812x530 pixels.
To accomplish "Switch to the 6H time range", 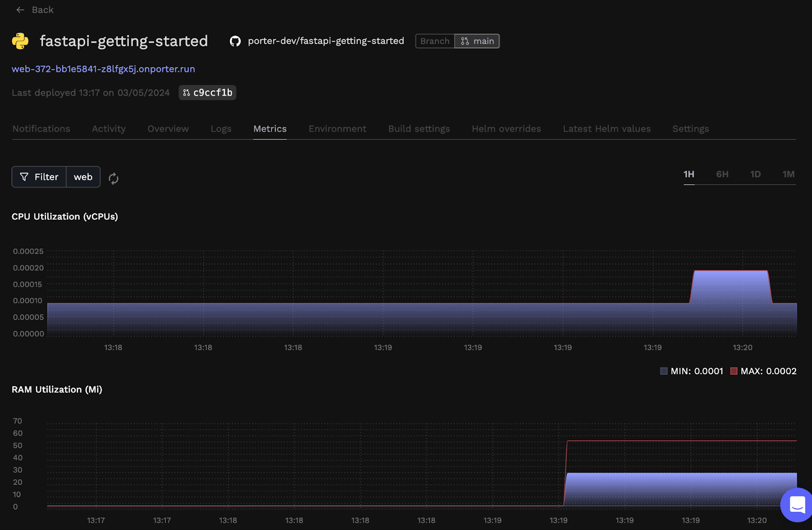I will tap(722, 174).
